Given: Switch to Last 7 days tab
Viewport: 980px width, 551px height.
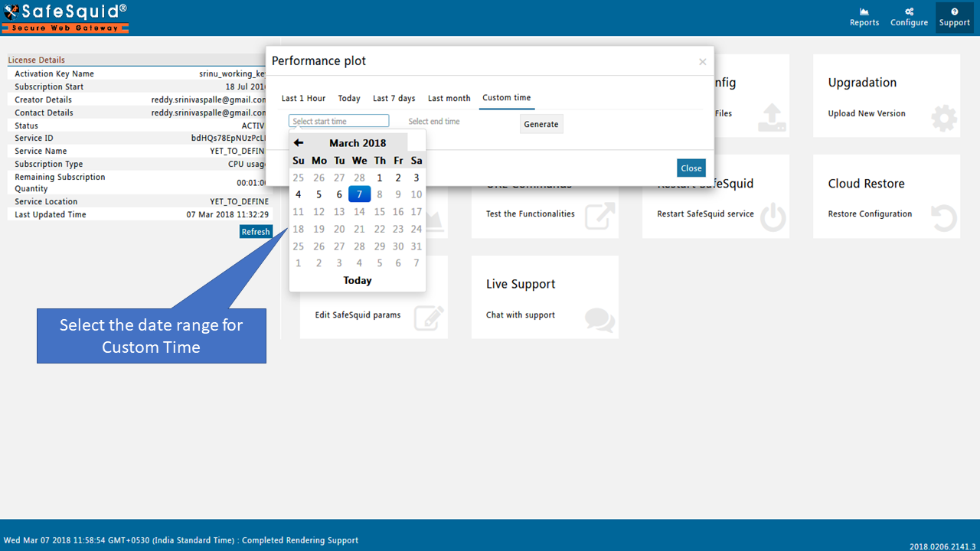Looking at the screenshot, I should (x=394, y=98).
